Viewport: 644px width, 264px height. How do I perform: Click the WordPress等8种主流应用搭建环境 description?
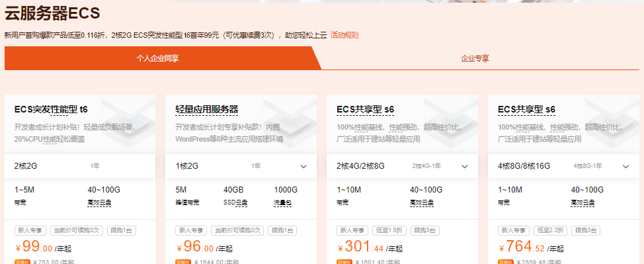click(229, 139)
